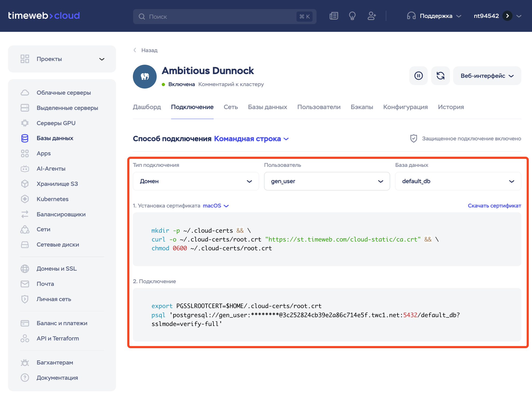The width and height of the screenshot is (532, 399).
Task: Change certificate OS from macOS
Action: (216, 206)
